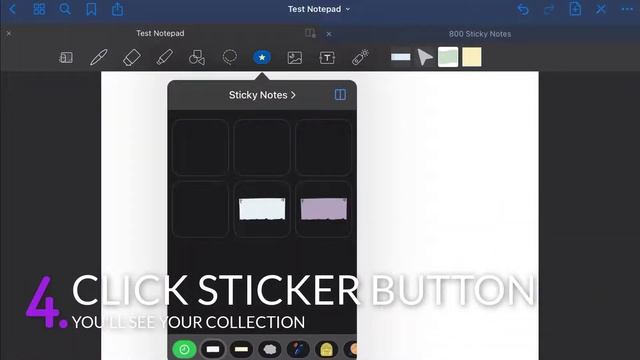Close the Test Notepad tab
Image resolution: width=640 pixels, height=360 pixels.
[9, 33]
